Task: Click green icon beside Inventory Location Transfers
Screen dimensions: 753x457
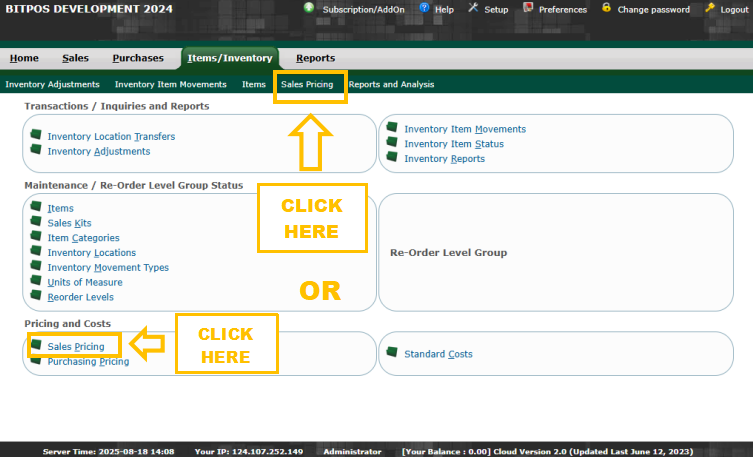Action: [36, 134]
